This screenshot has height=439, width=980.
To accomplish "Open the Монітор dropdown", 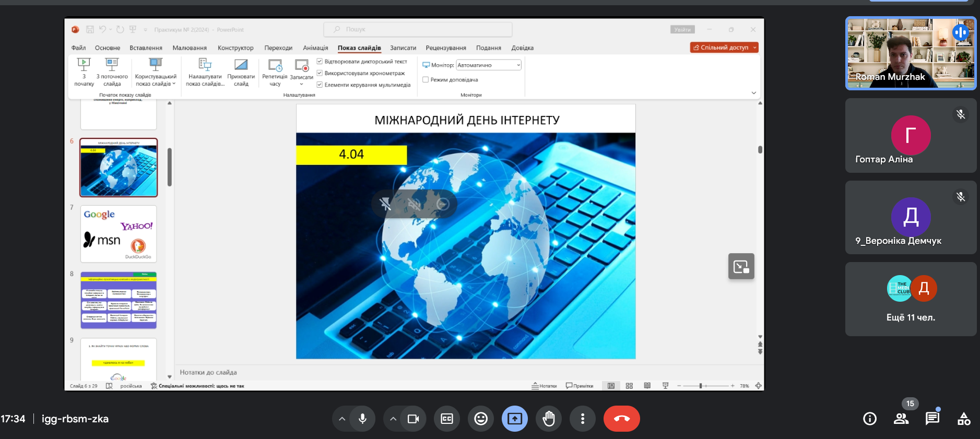I will point(488,65).
